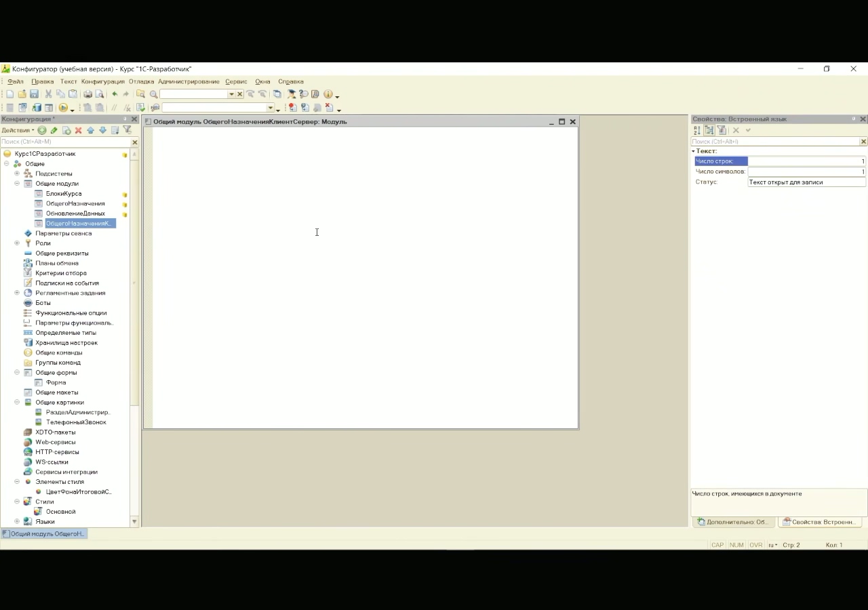Collapse the Общие модули node
Viewport: 868px width, 610px height.
(17, 184)
